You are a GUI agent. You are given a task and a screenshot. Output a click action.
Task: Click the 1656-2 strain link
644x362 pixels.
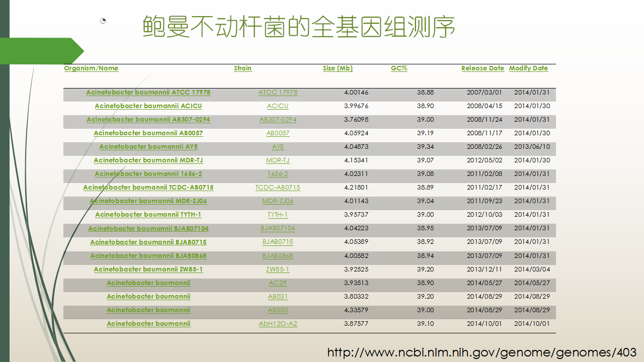click(x=278, y=174)
